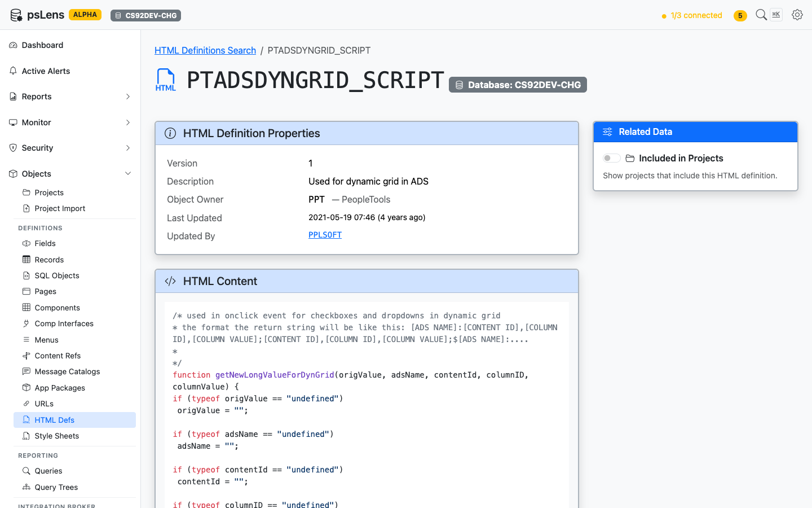The image size is (812, 508).
Task: Click the yellow 5 notifications badge
Action: tap(740, 16)
